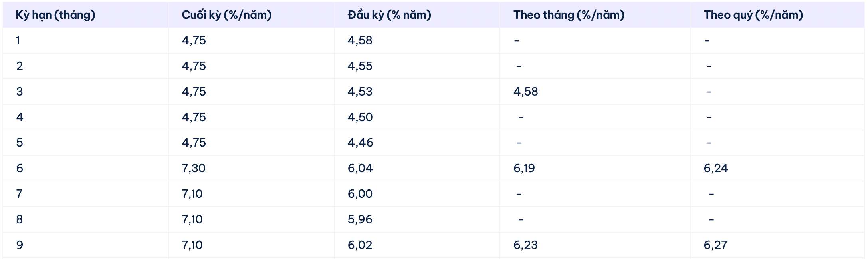Viewport: 868px width, 259px height.
Task: Click the 6,23 monthly rate cell
Action: (x=525, y=245)
